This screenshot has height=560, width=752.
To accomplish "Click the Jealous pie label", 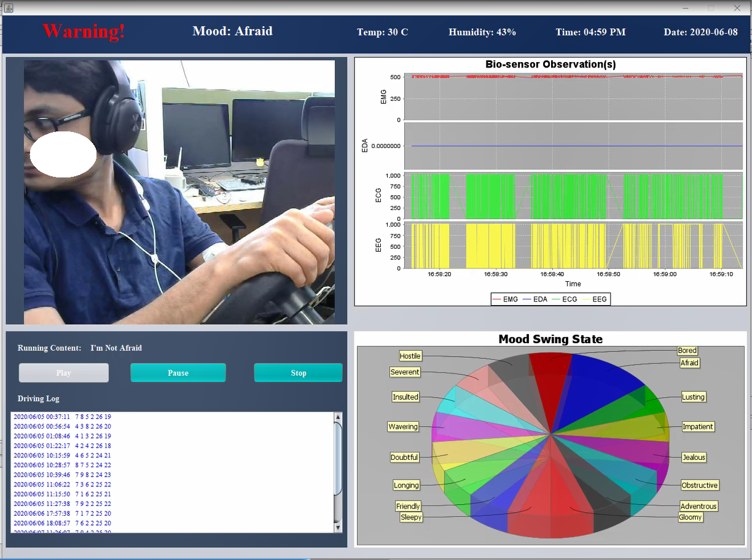I will [x=694, y=457].
